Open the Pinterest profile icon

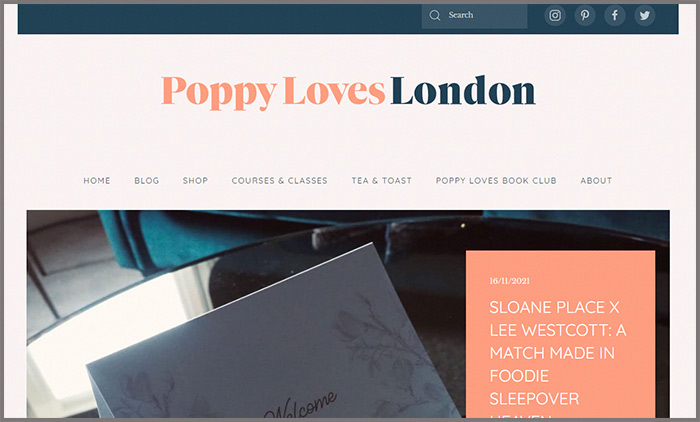point(584,16)
